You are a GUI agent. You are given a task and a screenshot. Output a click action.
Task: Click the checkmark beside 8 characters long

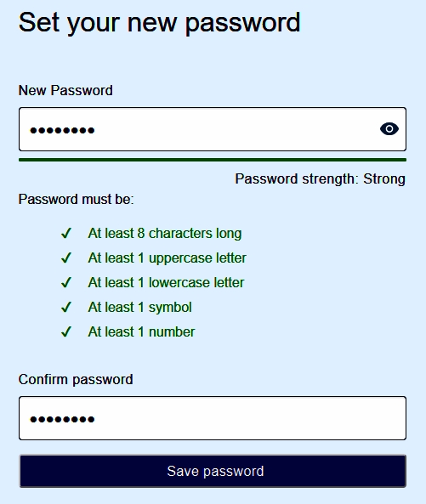[66, 234]
